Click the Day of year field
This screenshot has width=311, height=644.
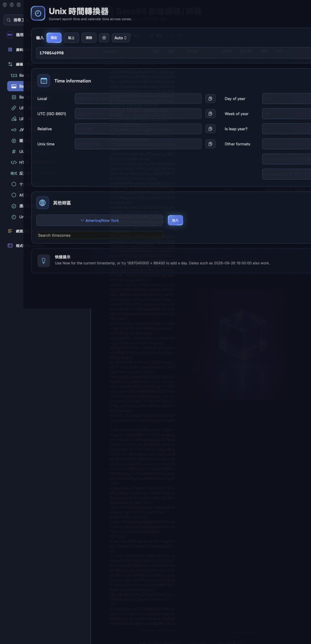click(286, 98)
